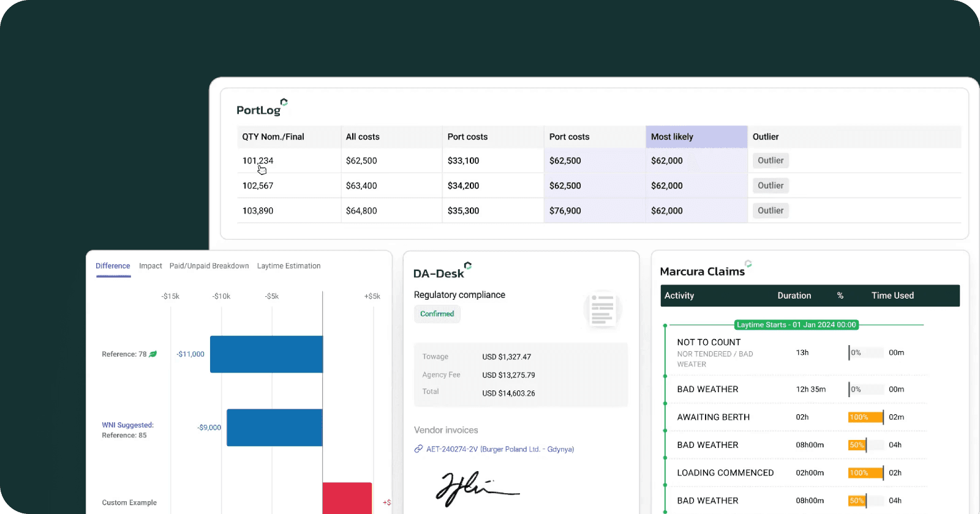Click the Outlier column header

tap(854, 137)
